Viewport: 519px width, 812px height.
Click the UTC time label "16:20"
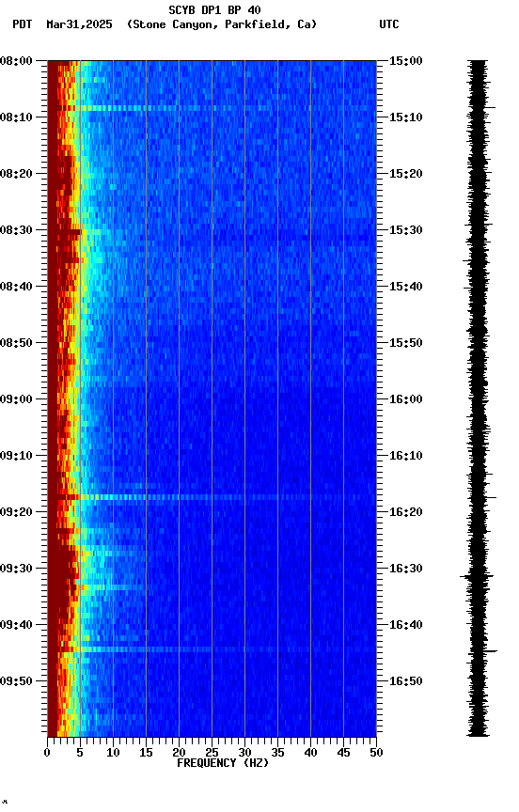pyautogui.click(x=406, y=512)
